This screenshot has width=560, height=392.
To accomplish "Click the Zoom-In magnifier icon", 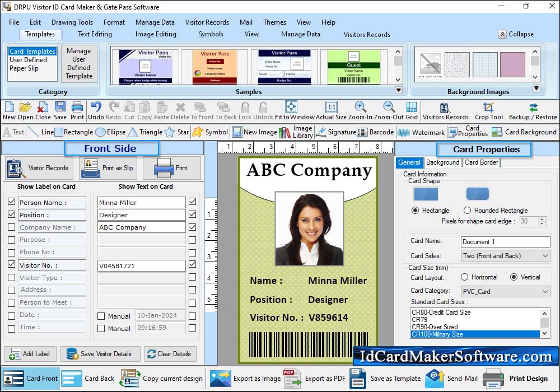I will (360, 107).
